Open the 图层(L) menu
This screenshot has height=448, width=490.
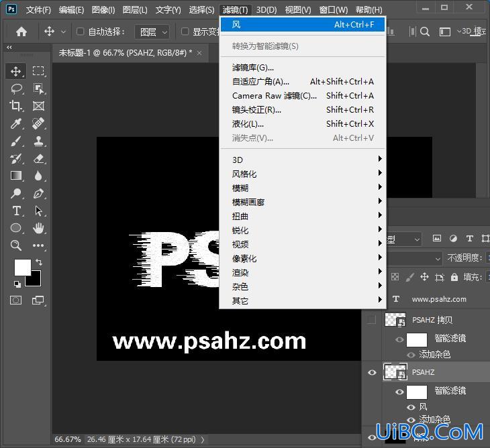(x=135, y=10)
